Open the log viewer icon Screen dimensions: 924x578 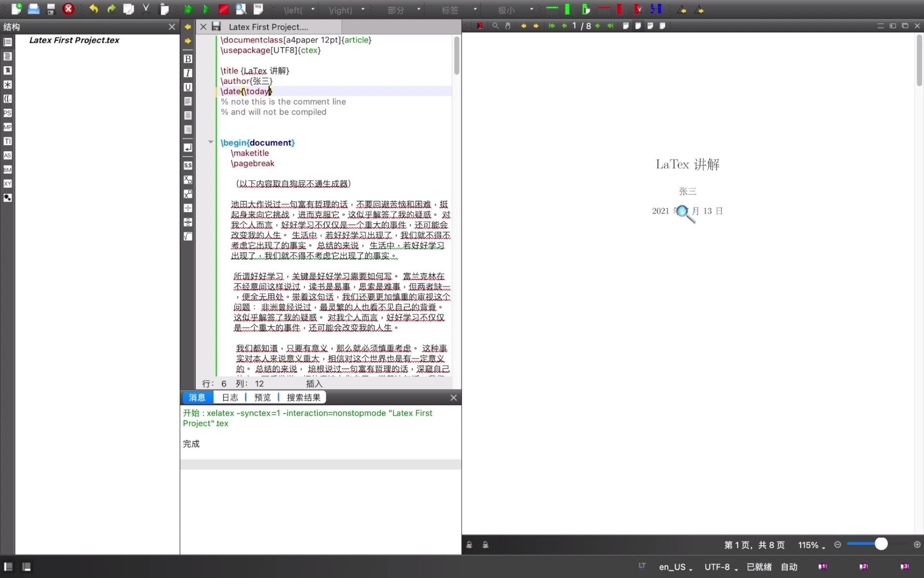(x=258, y=9)
